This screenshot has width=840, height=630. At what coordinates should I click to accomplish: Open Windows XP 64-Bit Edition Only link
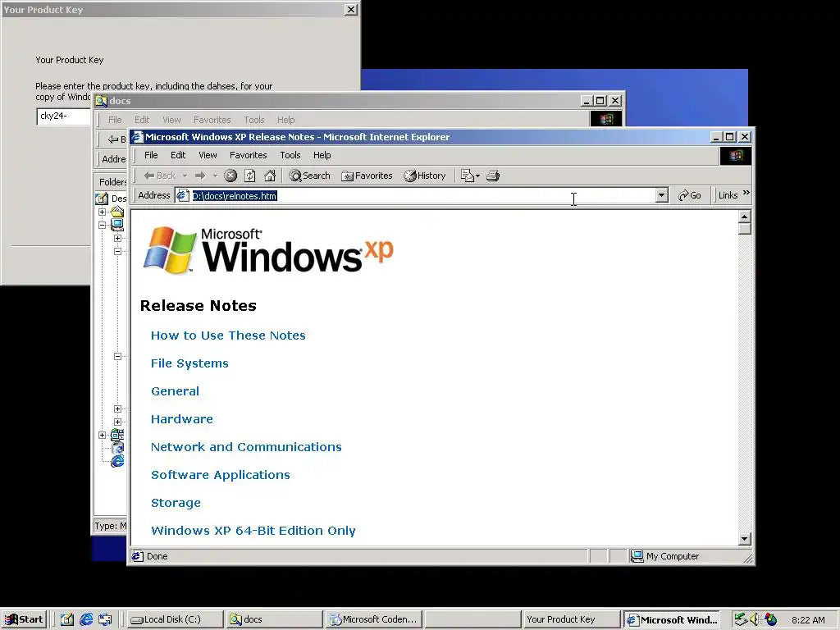click(253, 531)
